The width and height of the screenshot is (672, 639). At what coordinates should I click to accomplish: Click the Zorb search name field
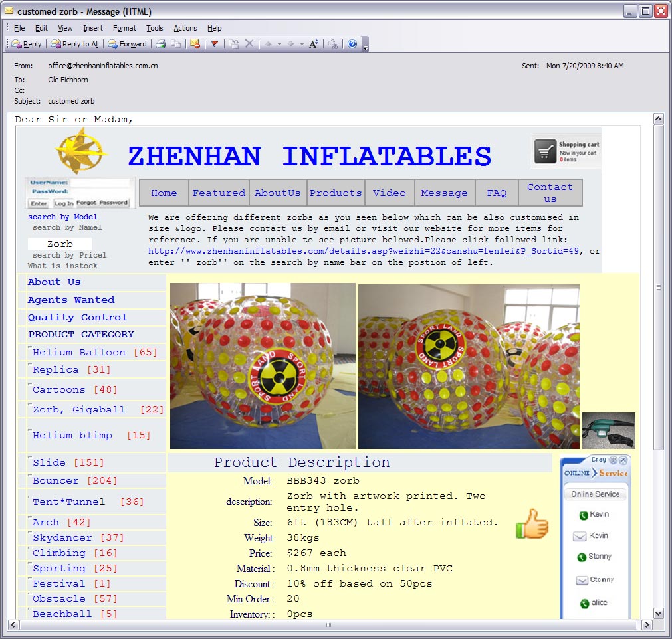click(x=60, y=244)
